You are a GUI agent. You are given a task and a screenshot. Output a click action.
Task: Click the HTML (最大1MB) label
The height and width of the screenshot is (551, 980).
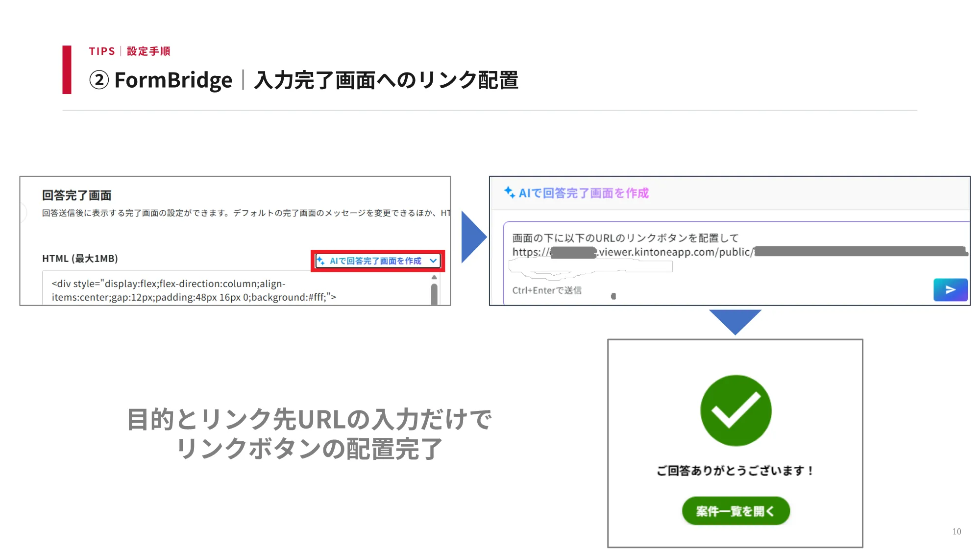(80, 259)
